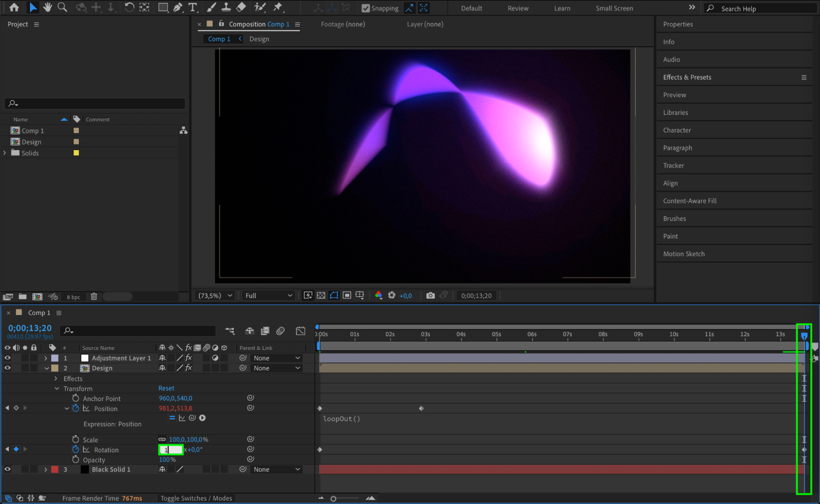Open the Full resolution dropdown
The image size is (820, 504).
click(269, 295)
